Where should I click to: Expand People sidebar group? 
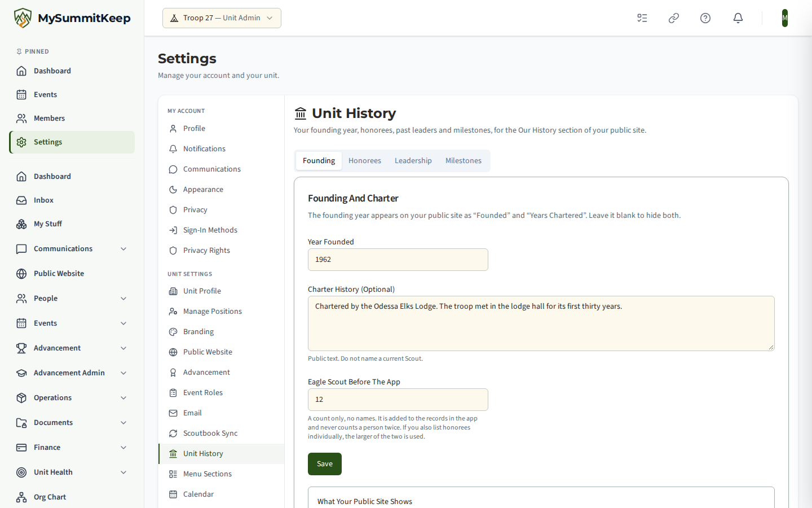coord(72,299)
